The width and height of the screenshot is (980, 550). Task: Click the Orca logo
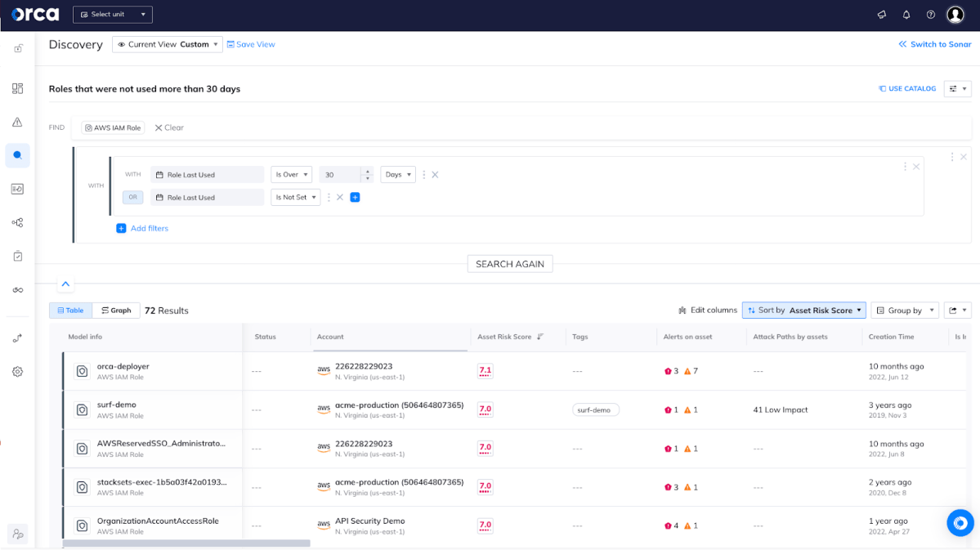click(x=35, y=15)
